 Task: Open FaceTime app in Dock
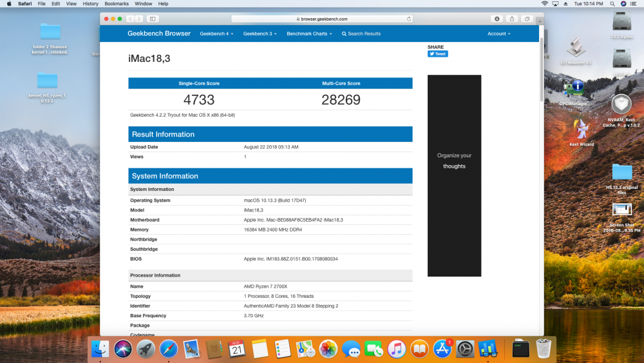(x=374, y=349)
